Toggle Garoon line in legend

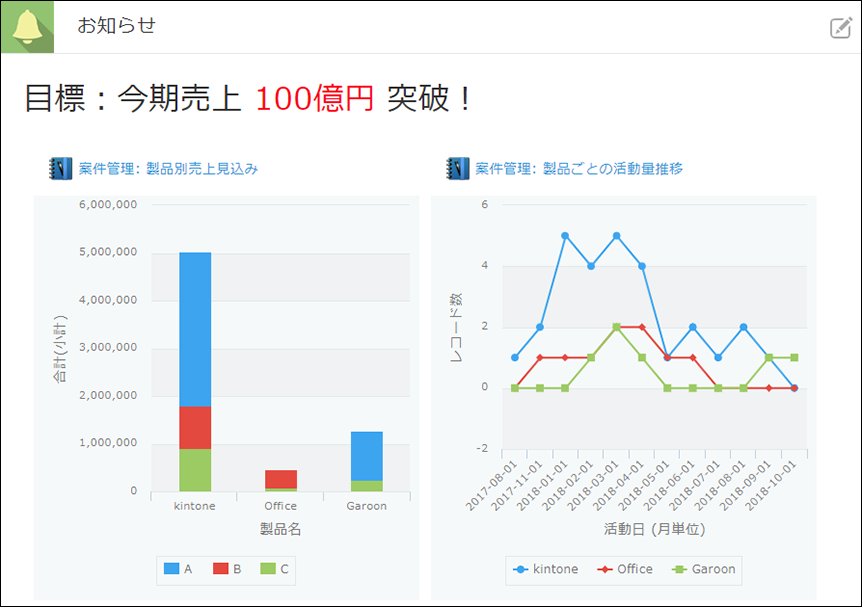tap(704, 569)
